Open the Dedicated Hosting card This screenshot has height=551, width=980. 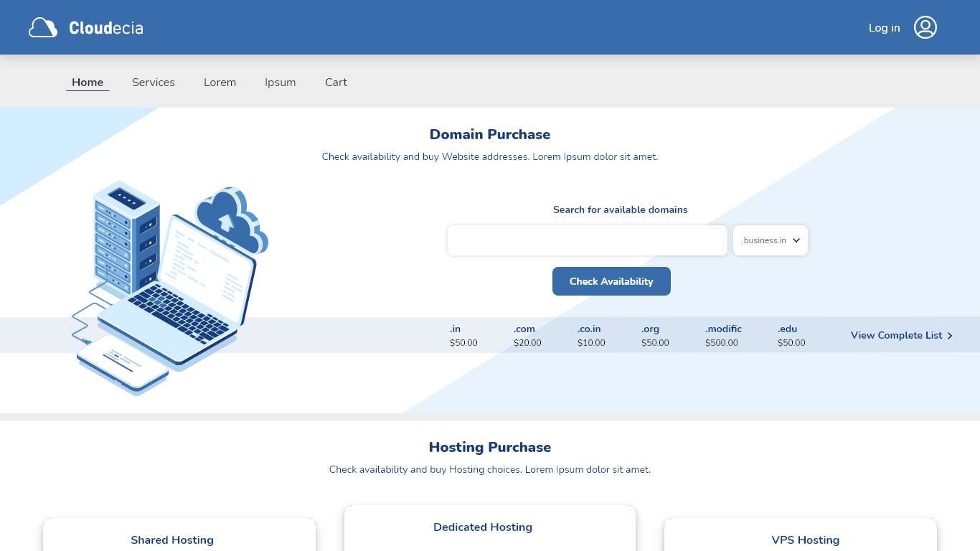[483, 527]
